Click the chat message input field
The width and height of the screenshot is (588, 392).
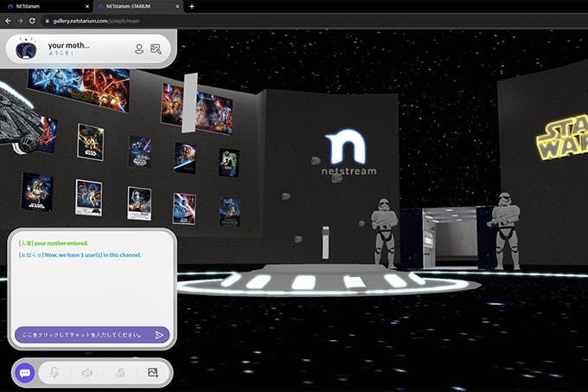click(82, 334)
